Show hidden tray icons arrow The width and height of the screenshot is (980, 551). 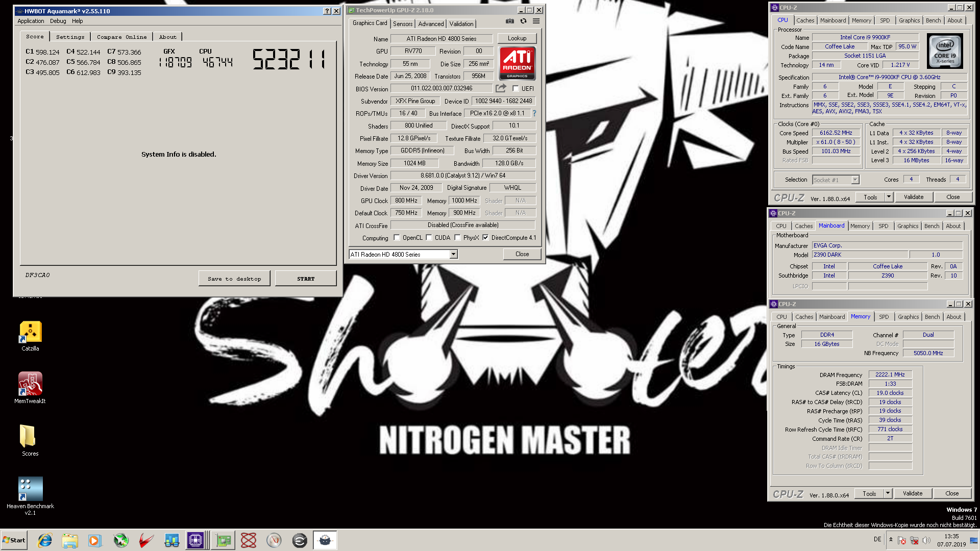click(x=891, y=540)
